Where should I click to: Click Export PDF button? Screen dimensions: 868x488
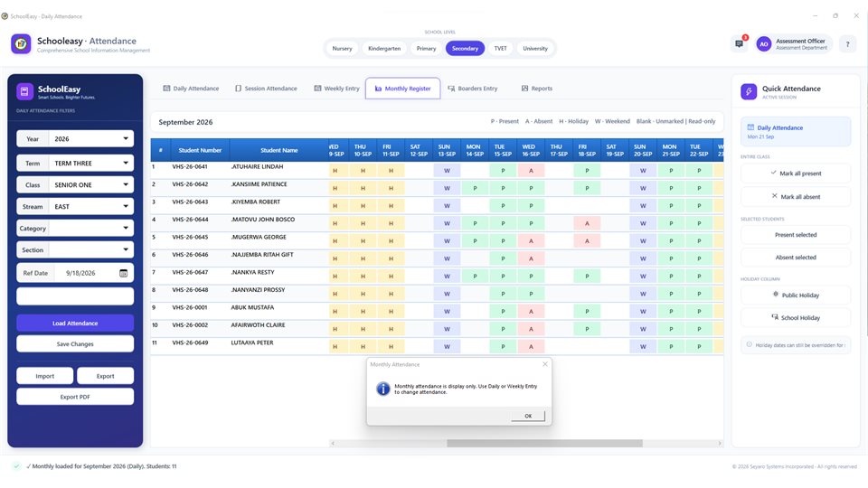pos(75,398)
